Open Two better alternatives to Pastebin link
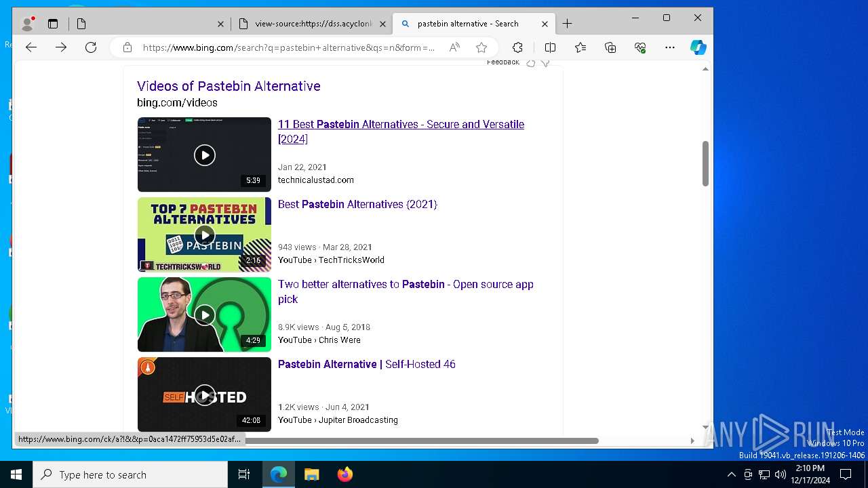Viewport: 868px width, 488px height. [406, 291]
